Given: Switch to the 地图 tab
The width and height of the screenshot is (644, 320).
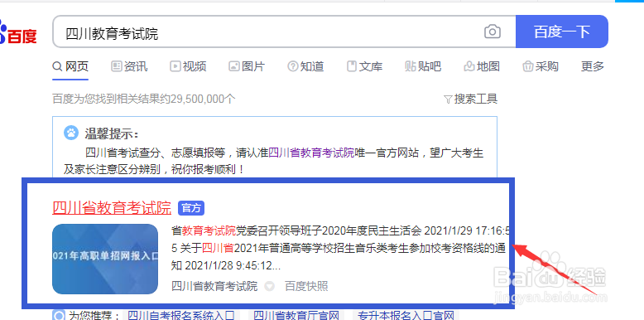Looking at the screenshot, I should point(482,66).
